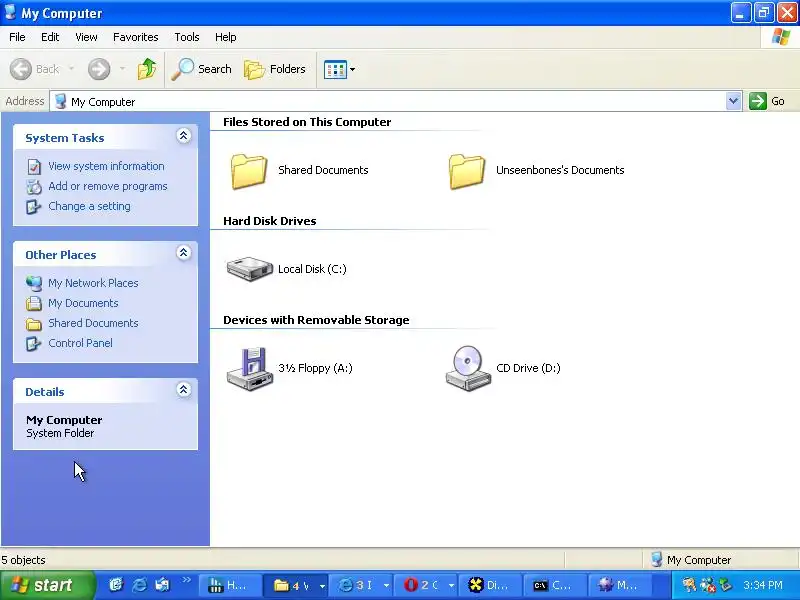Click the Forward navigation arrow
800x600 pixels.
pos(99,69)
